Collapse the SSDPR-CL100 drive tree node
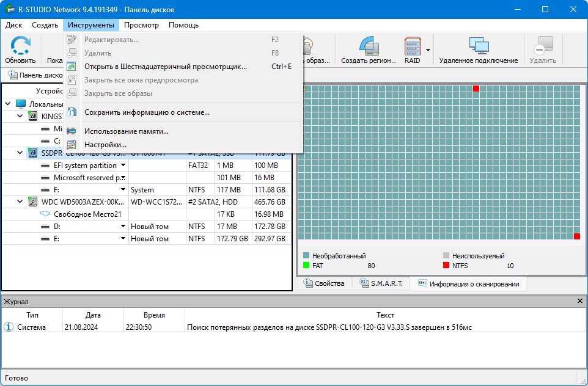The image size is (588, 386). 20,153
